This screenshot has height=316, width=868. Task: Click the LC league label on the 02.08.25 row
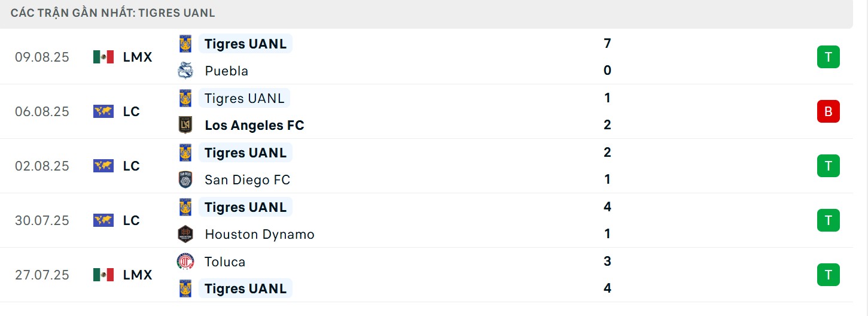[x=131, y=166]
